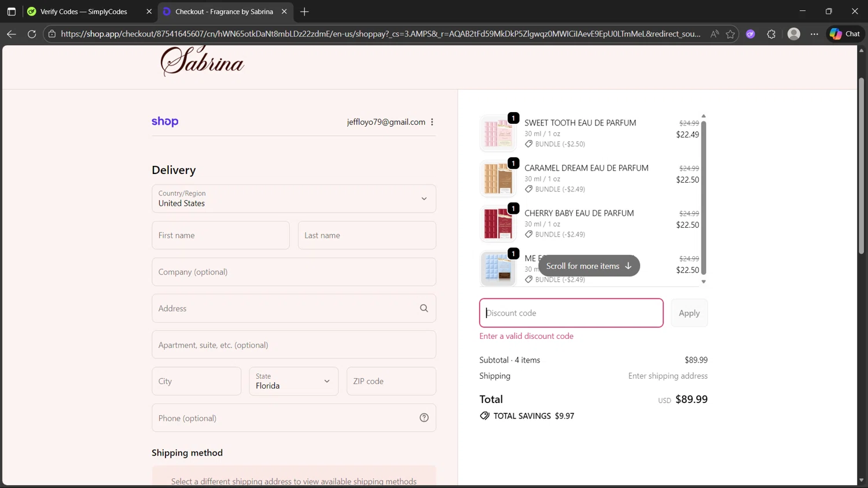This screenshot has width=868, height=488.
Task: Click the cart list scroll down arrow
Action: pos(704,282)
